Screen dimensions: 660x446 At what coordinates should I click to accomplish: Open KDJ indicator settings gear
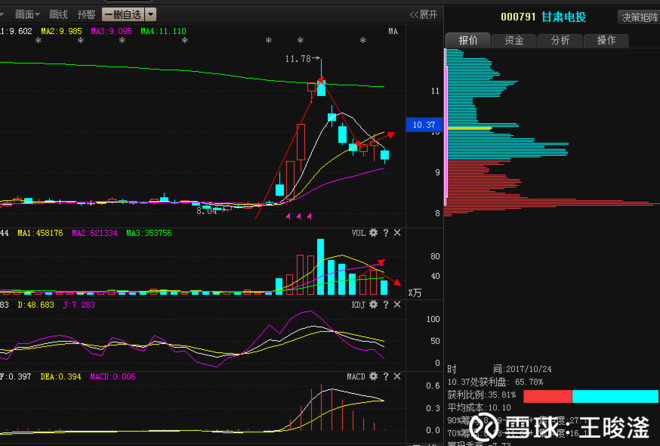[373, 305]
